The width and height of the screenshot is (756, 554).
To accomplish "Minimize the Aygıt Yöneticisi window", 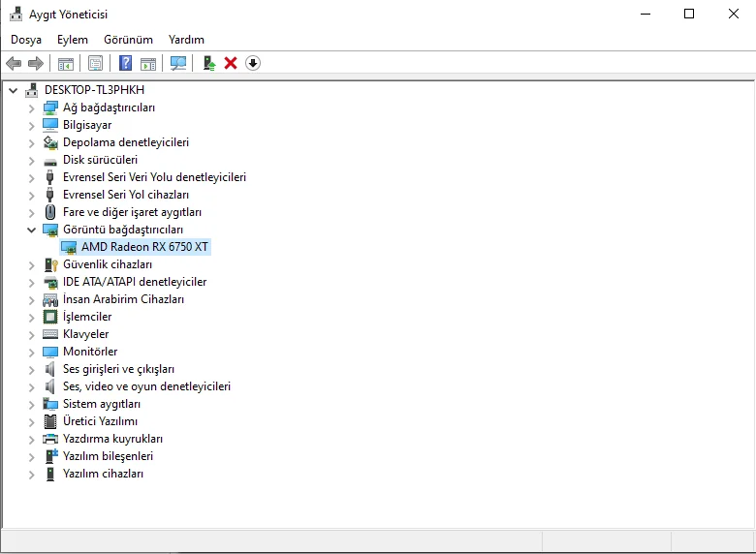I will [x=646, y=14].
